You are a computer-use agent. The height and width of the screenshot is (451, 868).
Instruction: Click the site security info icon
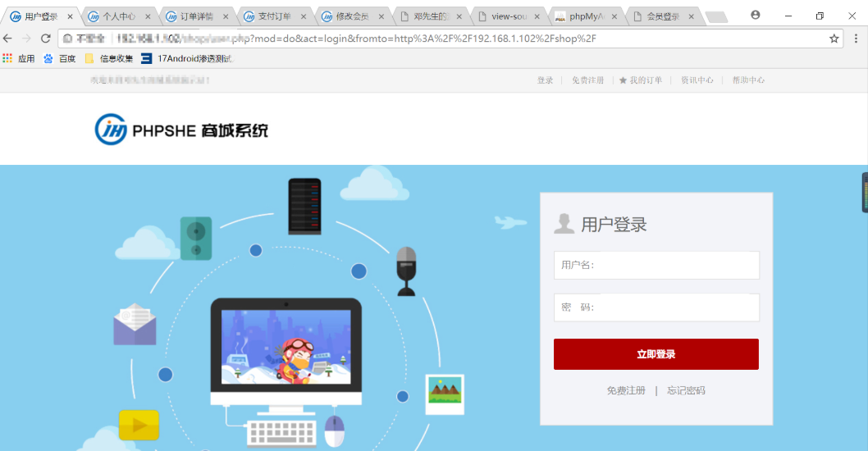[67, 39]
